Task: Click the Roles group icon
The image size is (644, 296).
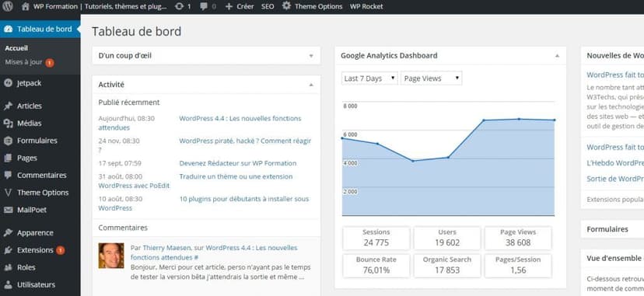Action: 8,267
